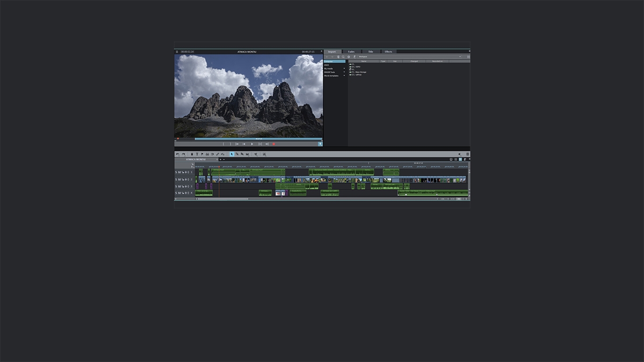This screenshot has height=362, width=644.
Task: Jump to the range end marker
Action: pos(267,144)
